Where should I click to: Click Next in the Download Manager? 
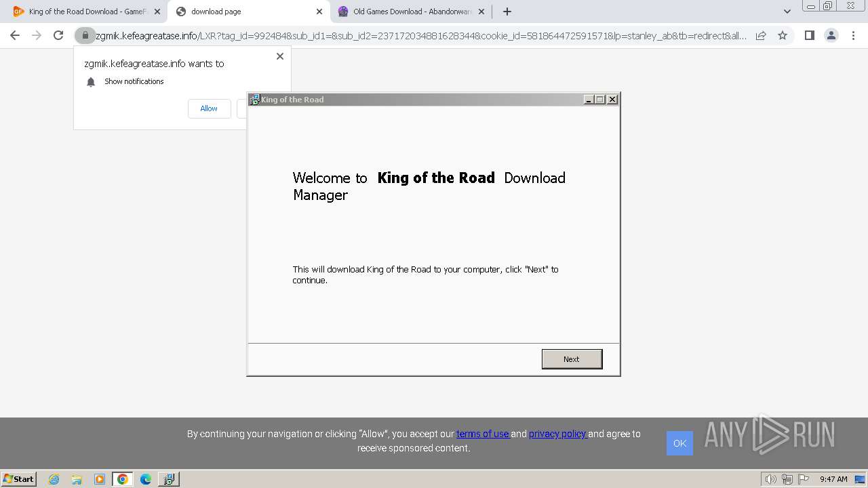(572, 359)
